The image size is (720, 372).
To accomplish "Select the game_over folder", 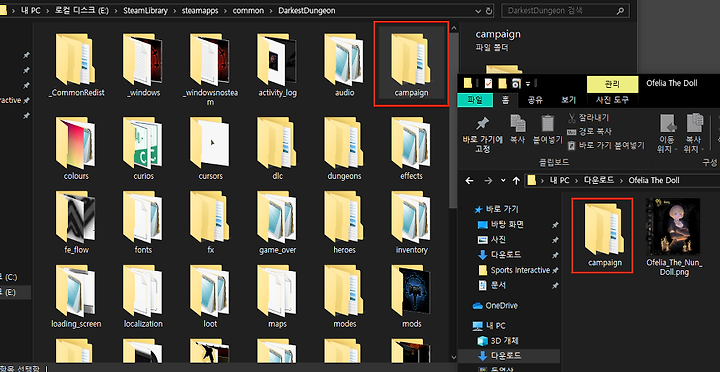I will point(277,222).
